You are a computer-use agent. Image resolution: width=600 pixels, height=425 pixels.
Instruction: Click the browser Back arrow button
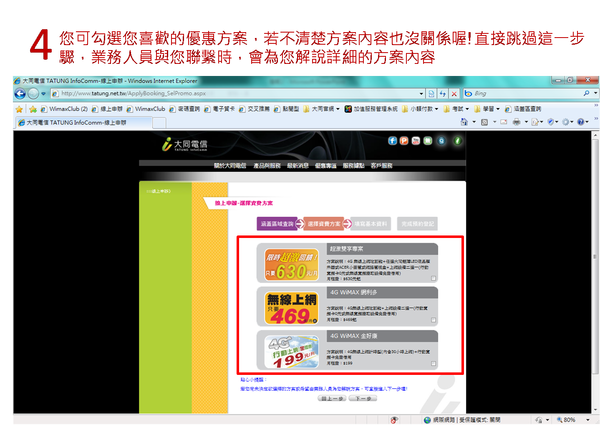(20, 93)
